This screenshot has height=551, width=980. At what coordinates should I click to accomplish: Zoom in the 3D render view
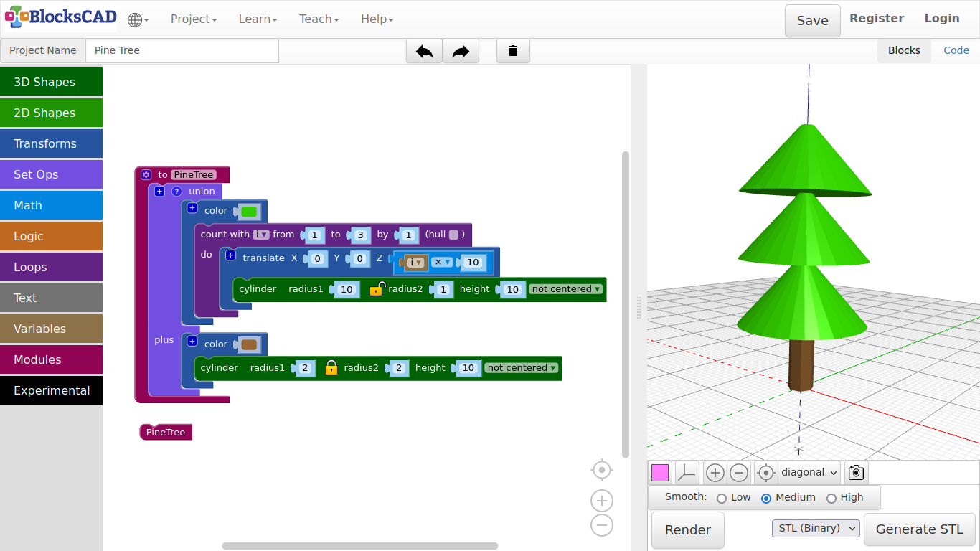715,473
